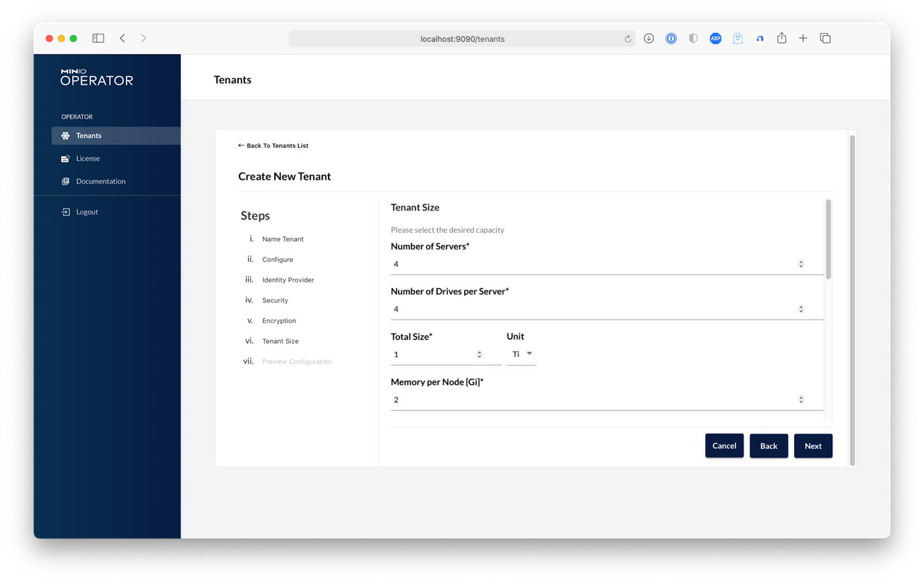Click the Number of Servers stepper arrows
This screenshot has width=924, height=583.
tap(801, 264)
